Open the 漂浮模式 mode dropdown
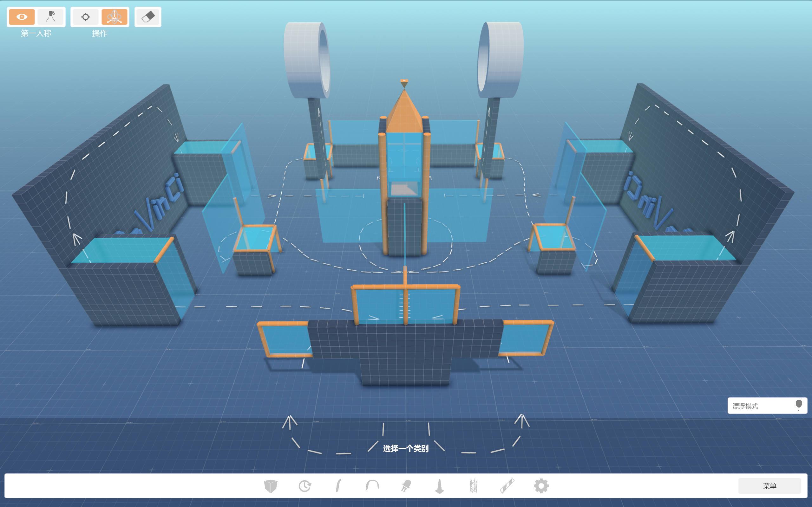 point(767,406)
